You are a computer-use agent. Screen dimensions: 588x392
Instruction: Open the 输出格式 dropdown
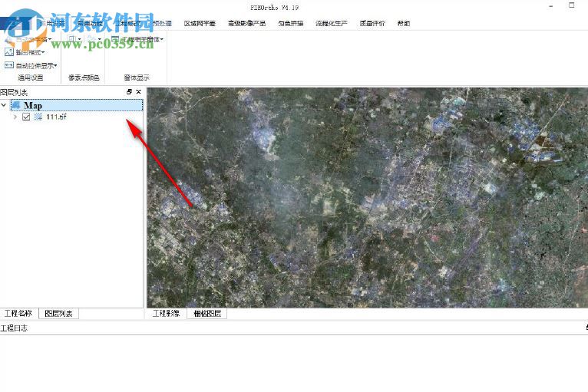click(31, 52)
